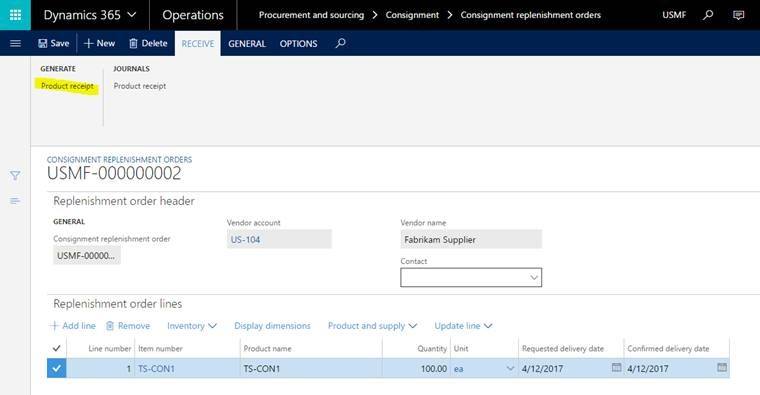This screenshot has width=760, height=395.
Task: Expand the Dynamics 365 dropdown
Action: [x=131, y=15]
